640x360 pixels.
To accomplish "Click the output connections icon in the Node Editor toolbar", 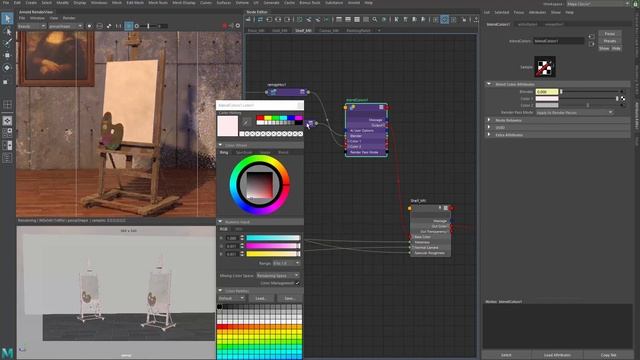I will point(287,19).
